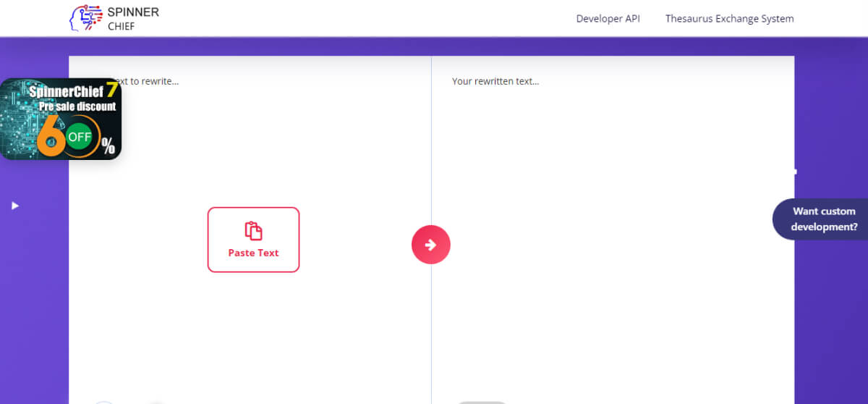Click the Pre sale discount text
The image size is (868, 404).
click(x=77, y=106)
